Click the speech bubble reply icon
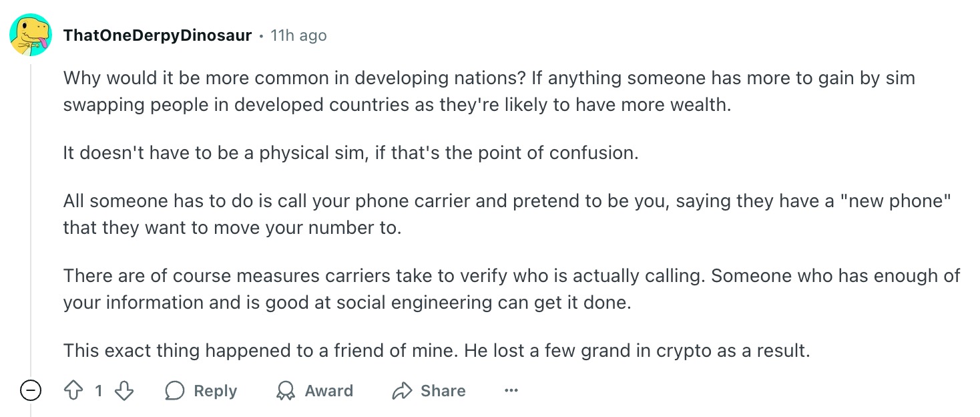The image size is (980, 417). [175, 391]
